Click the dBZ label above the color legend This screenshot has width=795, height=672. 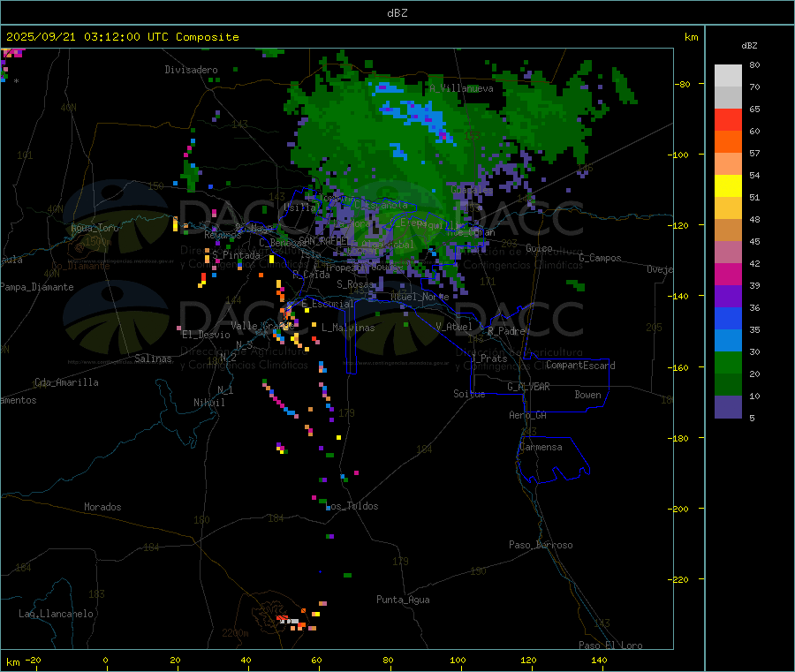click(x=749, y=46)
